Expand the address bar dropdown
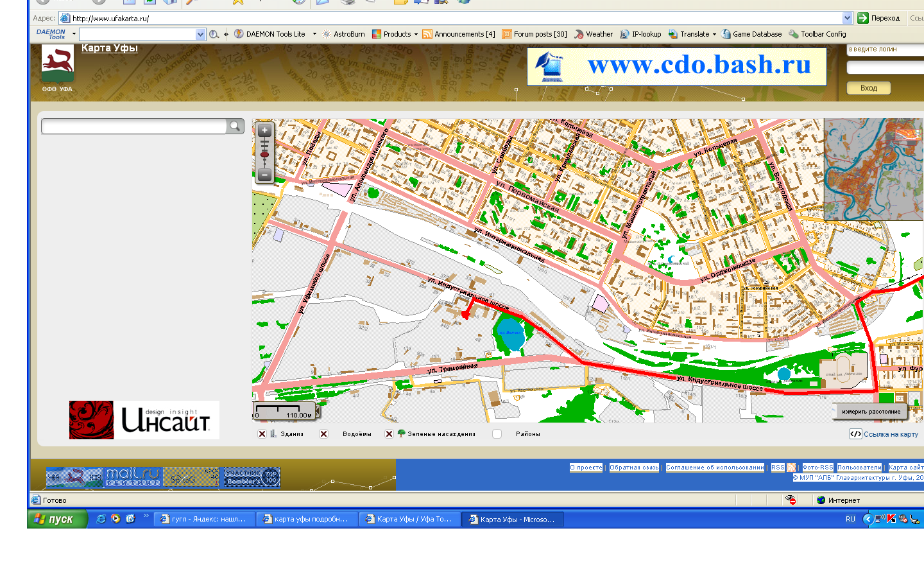 (x=847, y=18)
